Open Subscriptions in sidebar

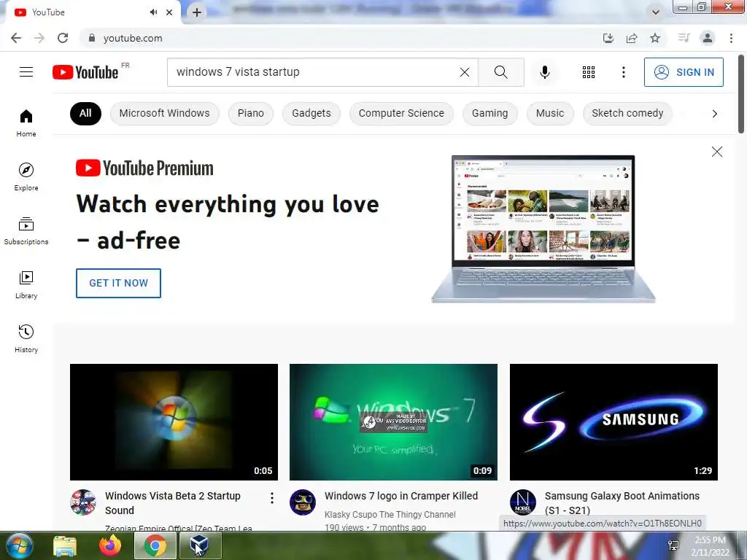26,231
